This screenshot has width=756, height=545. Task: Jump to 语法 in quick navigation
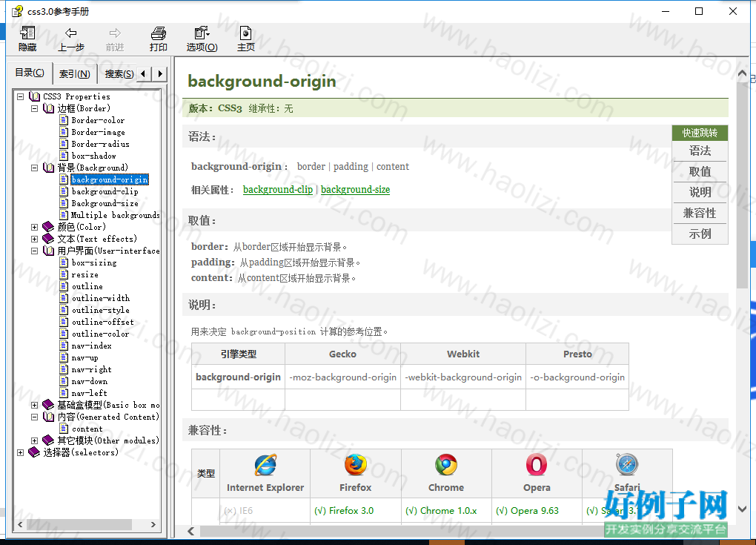click(700, 151)
